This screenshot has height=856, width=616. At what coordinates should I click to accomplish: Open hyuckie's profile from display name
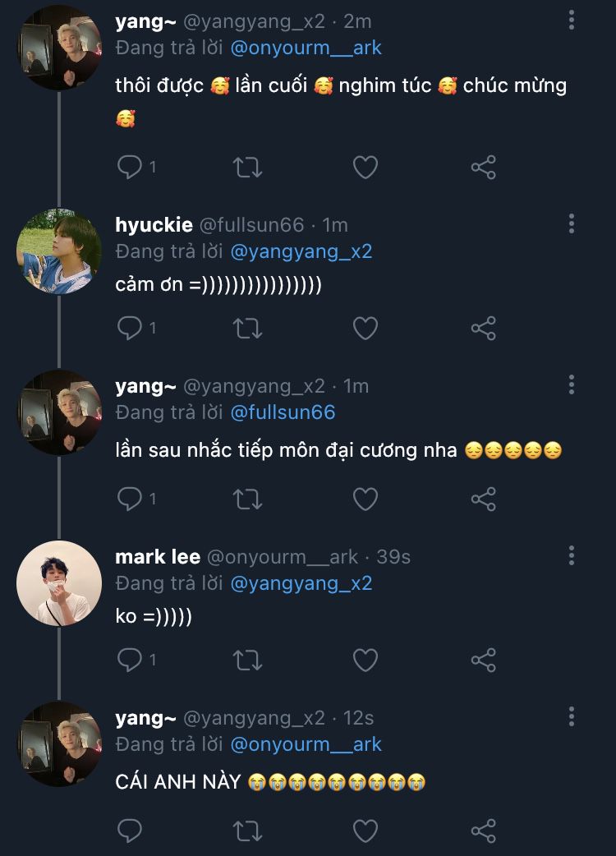click(154, 225)
